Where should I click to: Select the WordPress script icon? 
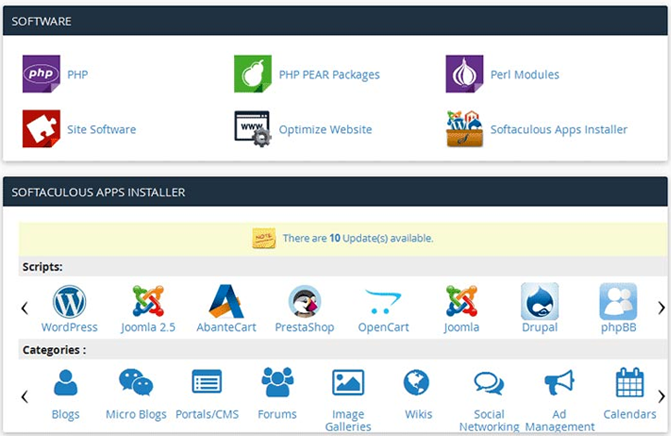point(69,301)
